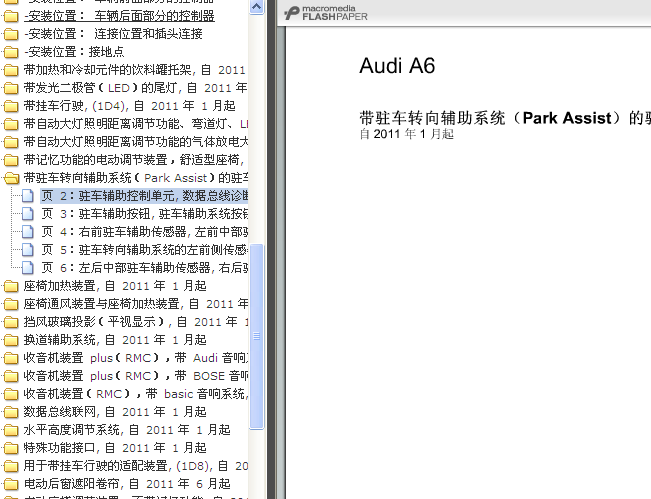Open 换道辅助系统, 自 2011 年 1 月起

pos(115,340)
